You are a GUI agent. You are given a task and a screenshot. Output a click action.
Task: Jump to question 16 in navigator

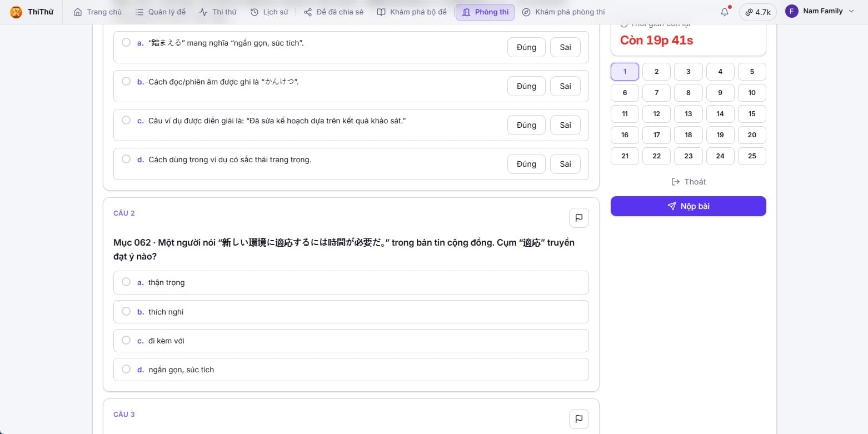[625, 135]
